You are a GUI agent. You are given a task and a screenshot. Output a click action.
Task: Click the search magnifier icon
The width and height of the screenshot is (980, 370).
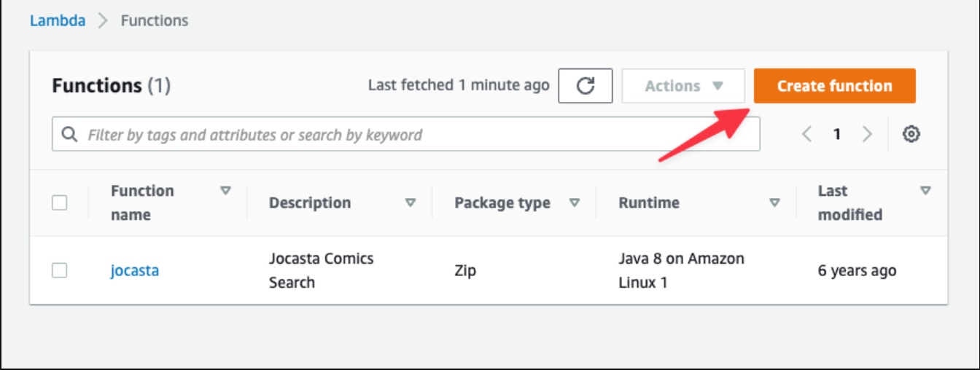70,135
